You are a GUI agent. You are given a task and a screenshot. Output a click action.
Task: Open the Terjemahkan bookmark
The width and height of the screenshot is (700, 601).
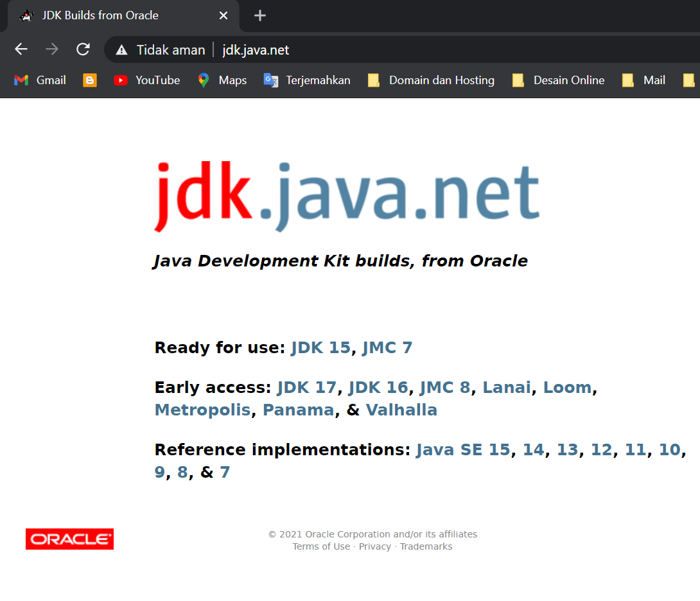307,80
